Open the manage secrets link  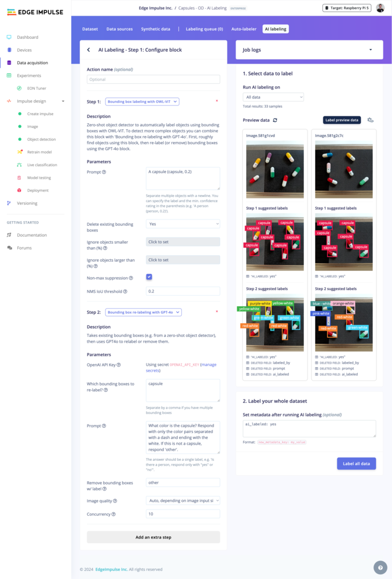coord(181,368)
